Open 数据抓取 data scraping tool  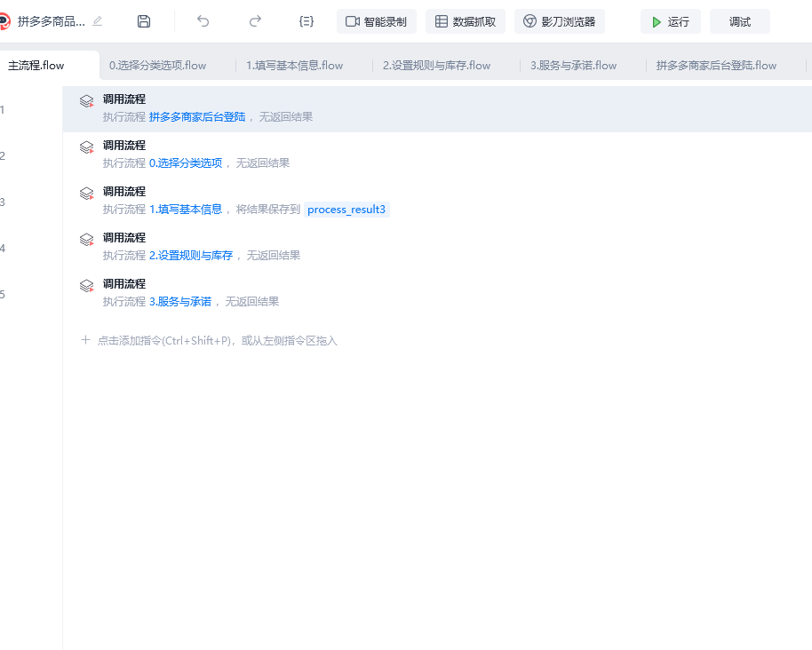466,21
